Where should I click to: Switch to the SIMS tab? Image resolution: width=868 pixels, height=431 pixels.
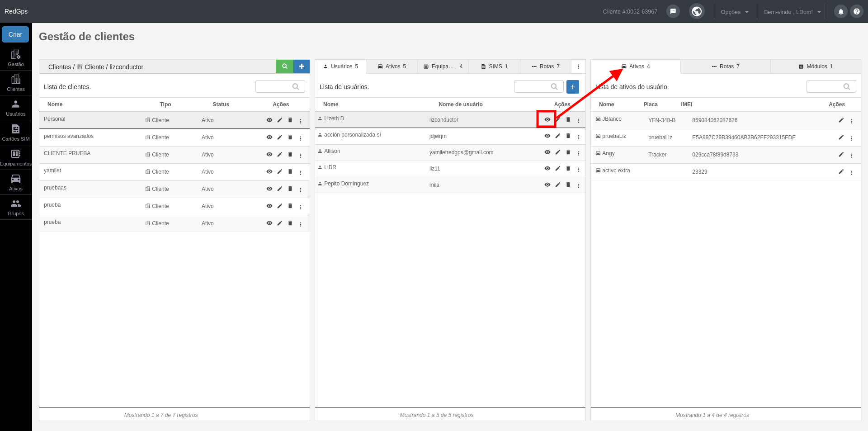click(x=495, y=66)
